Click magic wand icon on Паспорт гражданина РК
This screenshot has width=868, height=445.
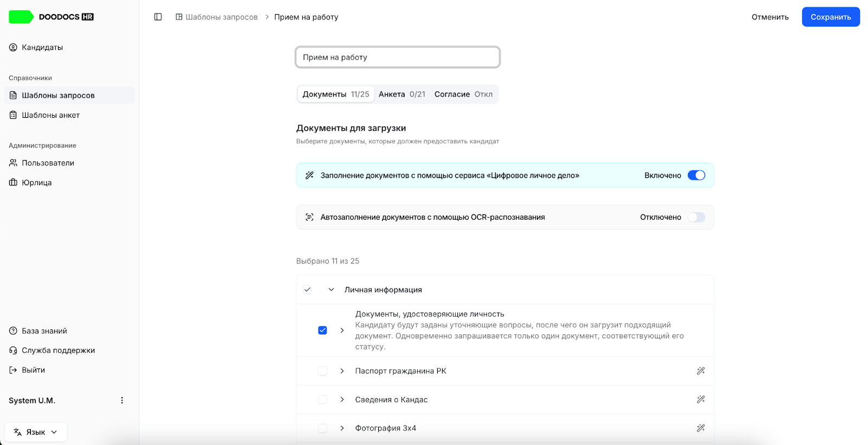(x=701, y=371)
